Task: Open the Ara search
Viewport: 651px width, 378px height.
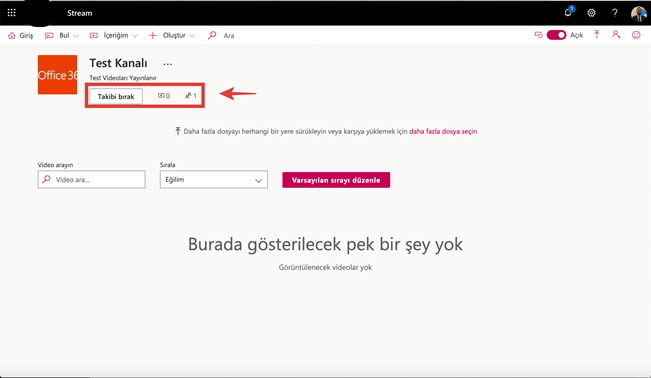Action: coord(221,35)
